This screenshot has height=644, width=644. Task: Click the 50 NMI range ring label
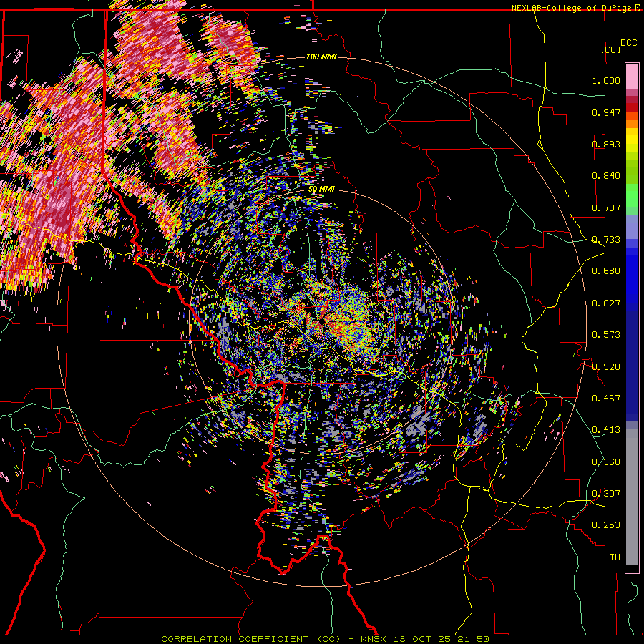(x=321, y=190)
